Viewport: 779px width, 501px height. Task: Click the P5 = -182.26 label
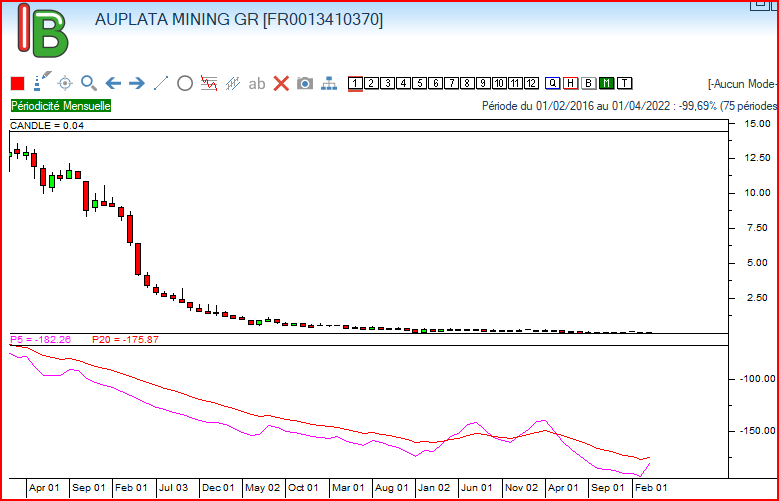pyautogui.click(x=41, y=339)
